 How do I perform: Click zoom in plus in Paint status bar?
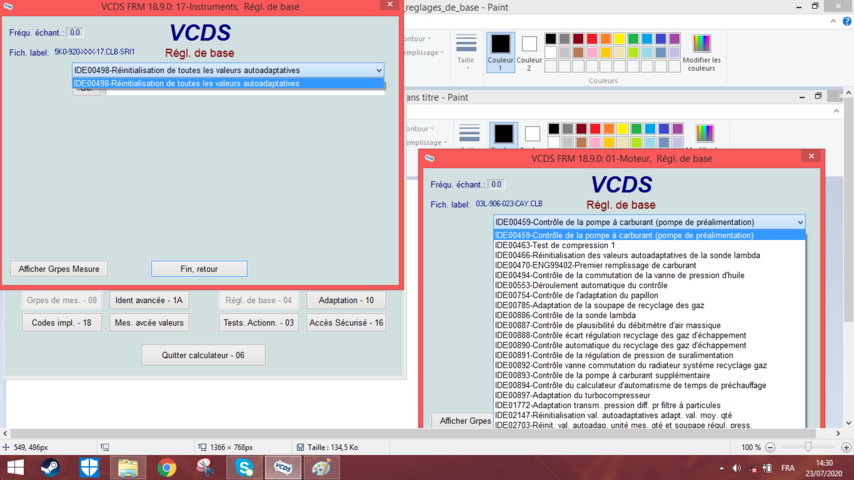pyautogui.click(x=846, y=447)
